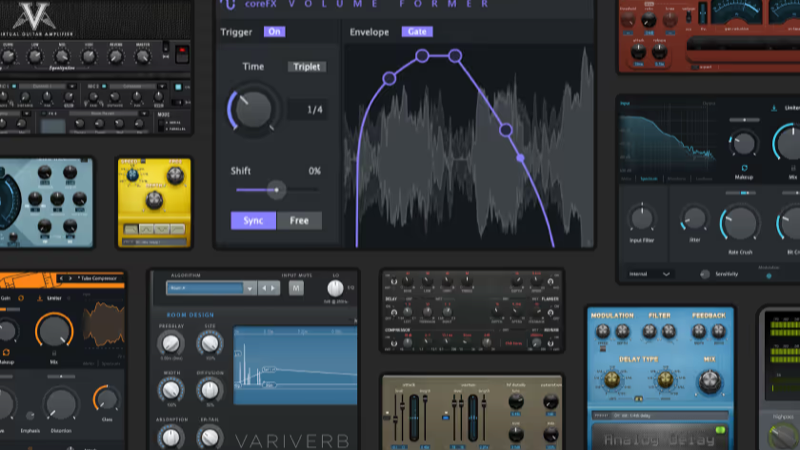Click the Variverb Predelay knob

[x=171, y=343]
